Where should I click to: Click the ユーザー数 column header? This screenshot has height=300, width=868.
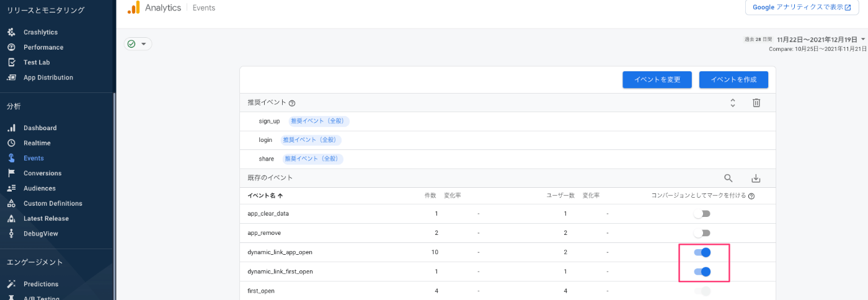point(560,196)
